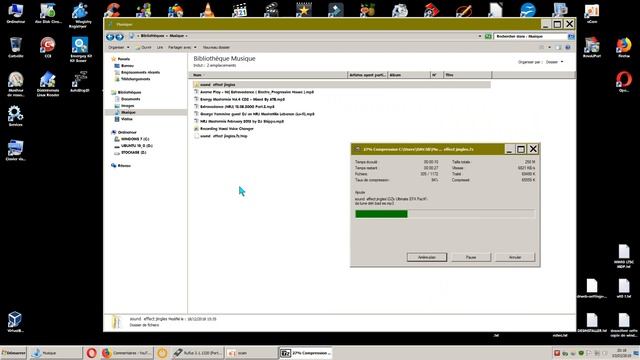
Task: Open the RevoluPort desktop icon
Action: (x=591, y=47)
